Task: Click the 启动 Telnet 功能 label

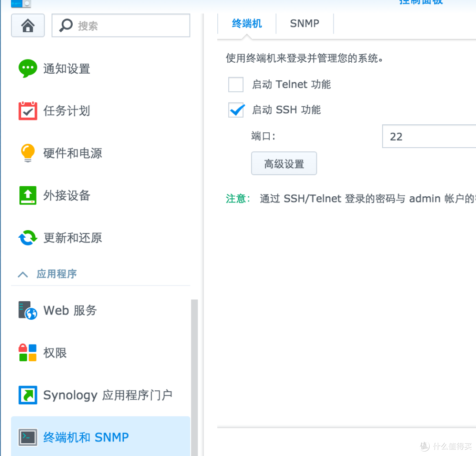Action: [x=291, y=85]
